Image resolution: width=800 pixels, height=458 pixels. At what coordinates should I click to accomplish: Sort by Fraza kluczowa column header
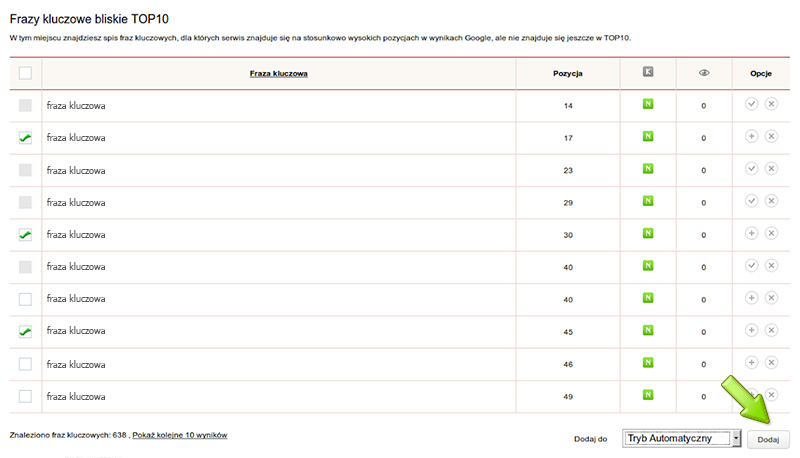tap(278, 73)
